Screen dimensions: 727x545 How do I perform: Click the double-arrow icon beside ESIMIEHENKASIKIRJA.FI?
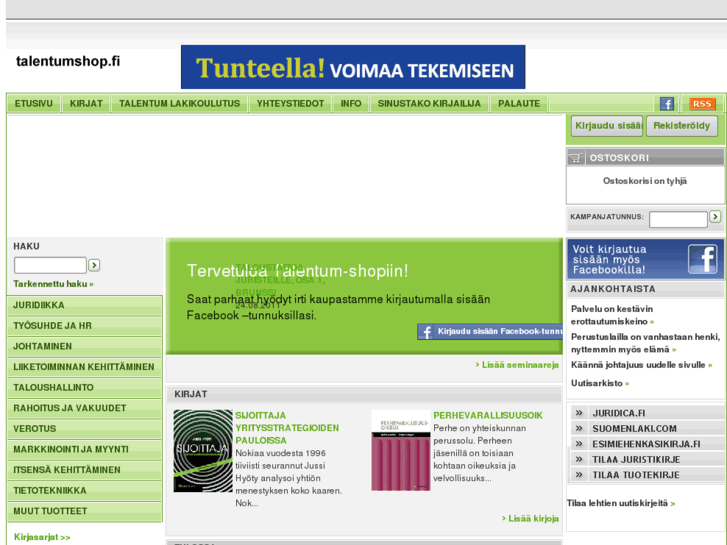pyautogui.click(x=579, y=443)
